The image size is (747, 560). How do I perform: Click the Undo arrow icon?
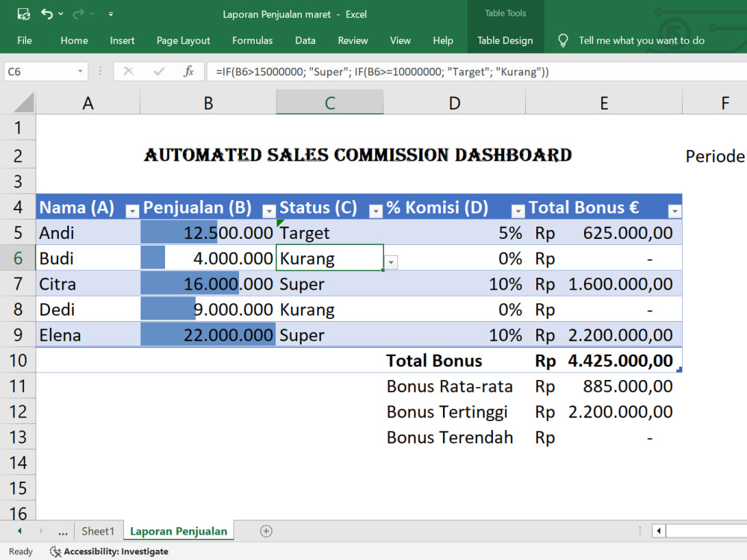coord(46,13)
